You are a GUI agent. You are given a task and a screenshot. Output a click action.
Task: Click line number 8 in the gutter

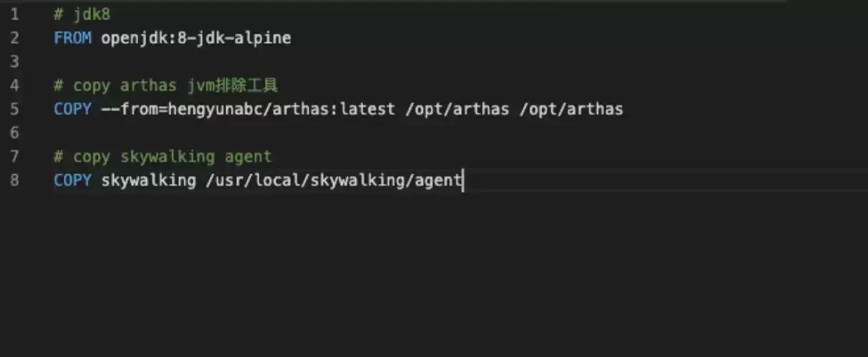[x=14, y=180]
